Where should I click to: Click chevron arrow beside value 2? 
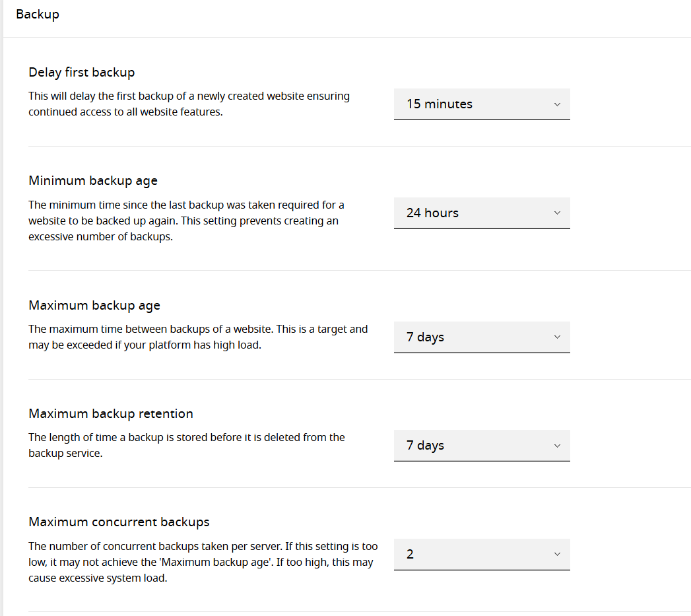(x=557, y=555)
